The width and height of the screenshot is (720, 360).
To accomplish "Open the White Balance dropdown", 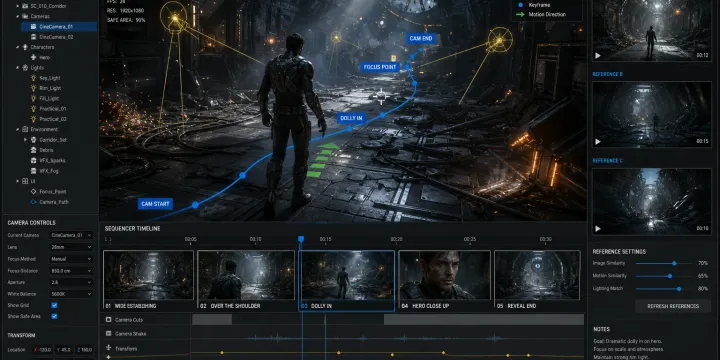I will tap(71, 294).
